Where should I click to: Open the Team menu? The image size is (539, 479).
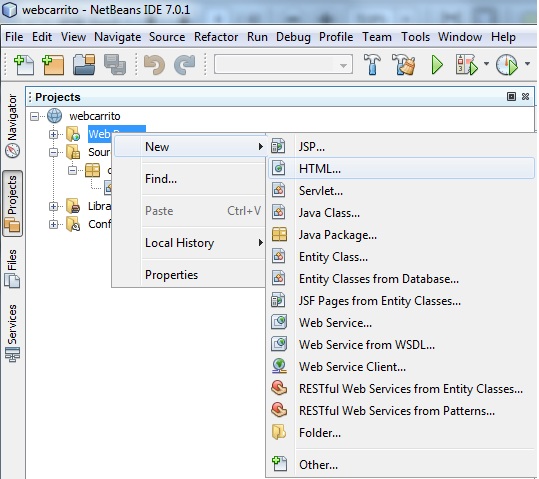(377, 37)
